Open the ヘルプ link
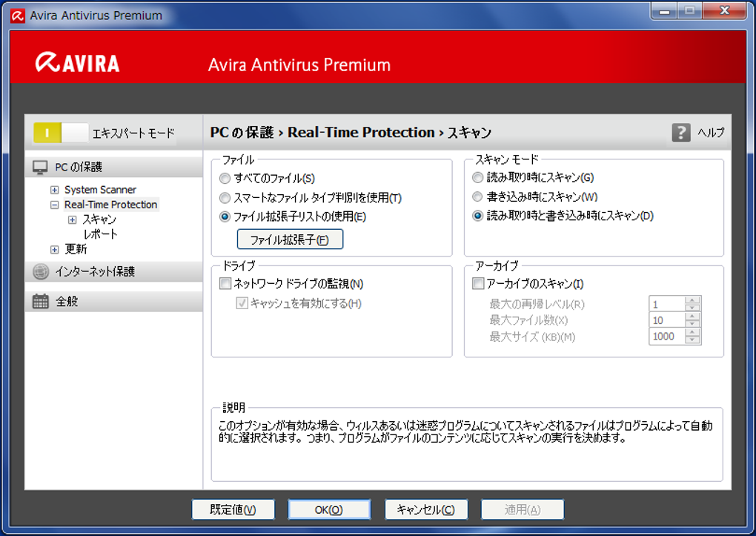This screenshot has height=536, width=756. click(712, 132)
